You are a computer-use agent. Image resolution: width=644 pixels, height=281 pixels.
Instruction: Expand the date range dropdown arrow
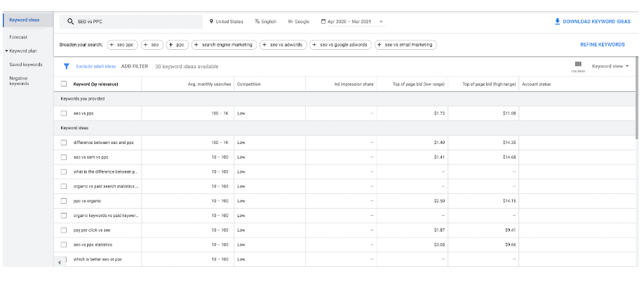click(x=381, y=22)
